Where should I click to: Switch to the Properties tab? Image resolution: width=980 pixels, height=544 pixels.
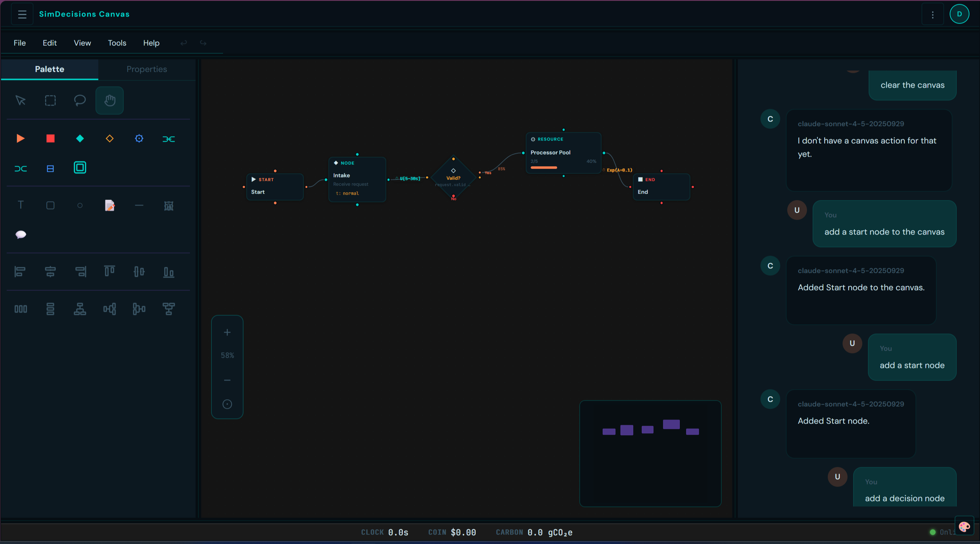click(147, 69)
